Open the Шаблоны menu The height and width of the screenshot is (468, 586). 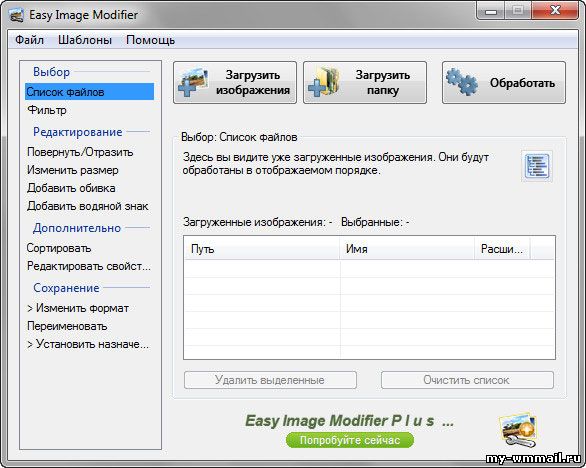tap(85, 40)
